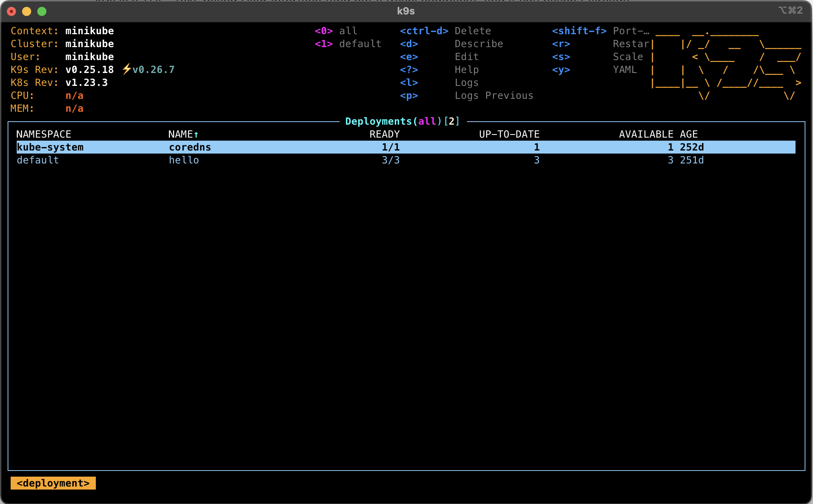The image size is (813, 504).
Task: Click the <p> Logs Previous shortcut hint
Action: [467, 95]
